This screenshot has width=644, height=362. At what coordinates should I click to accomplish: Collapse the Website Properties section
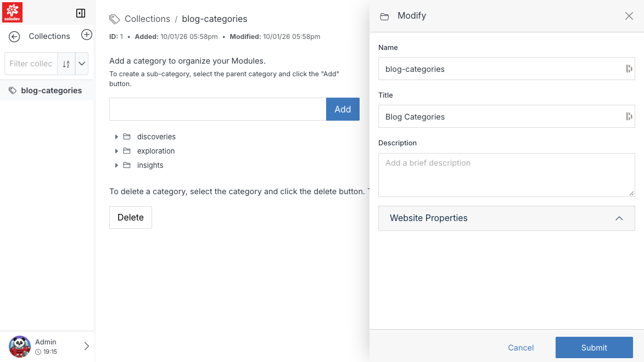506,218
